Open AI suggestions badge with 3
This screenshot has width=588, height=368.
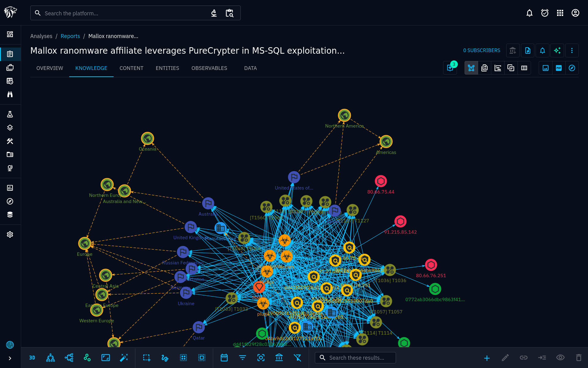(x=450, y=68)
